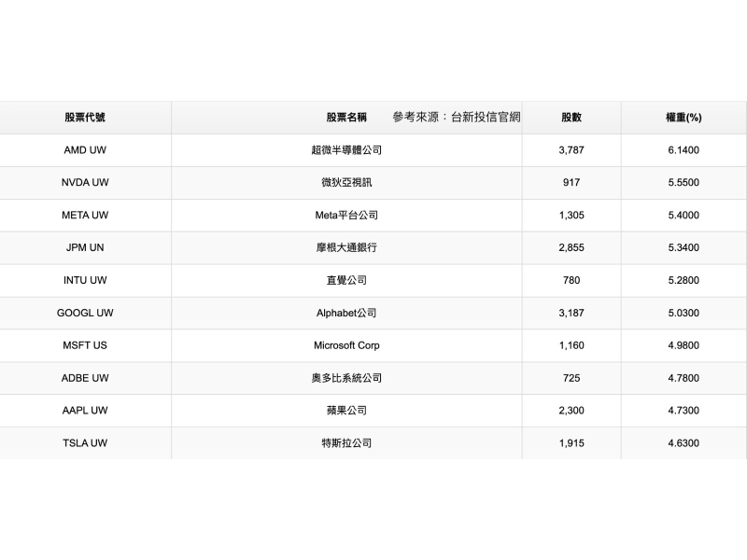Select the Alphabet公司 stock name cell

(x=346, y=313)
